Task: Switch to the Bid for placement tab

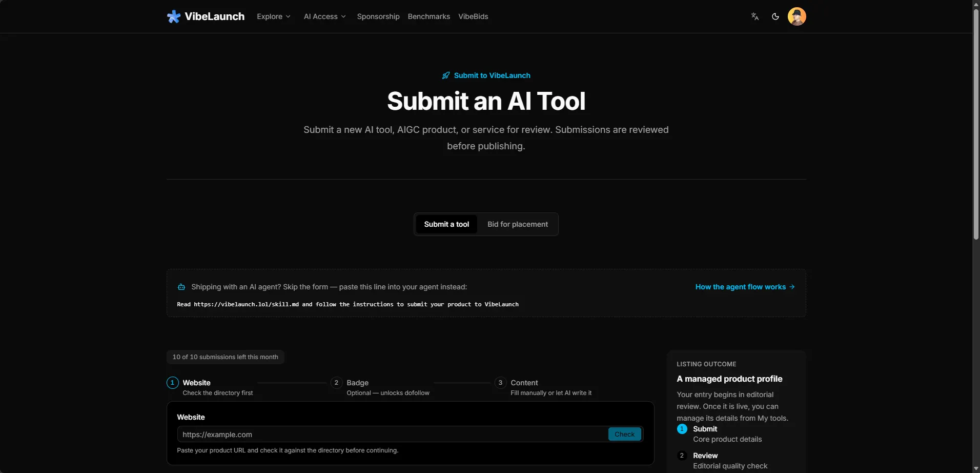Action: (518, 224)
